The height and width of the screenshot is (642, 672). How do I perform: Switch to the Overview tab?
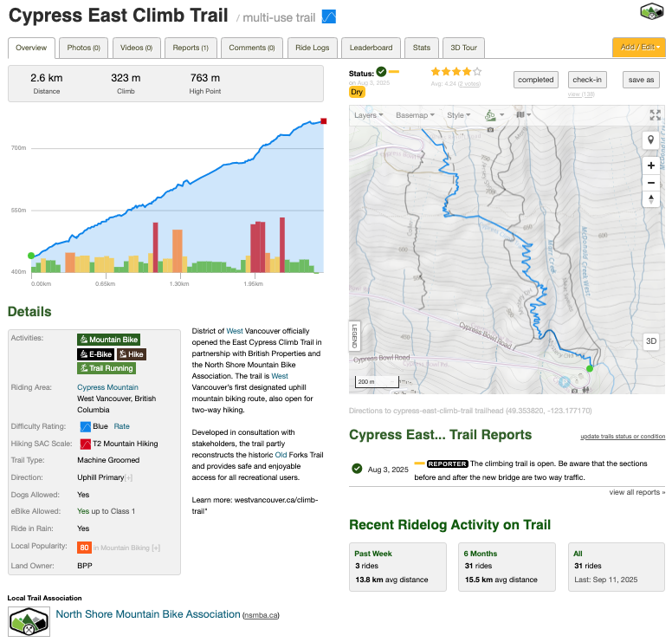tap(31, 48)
